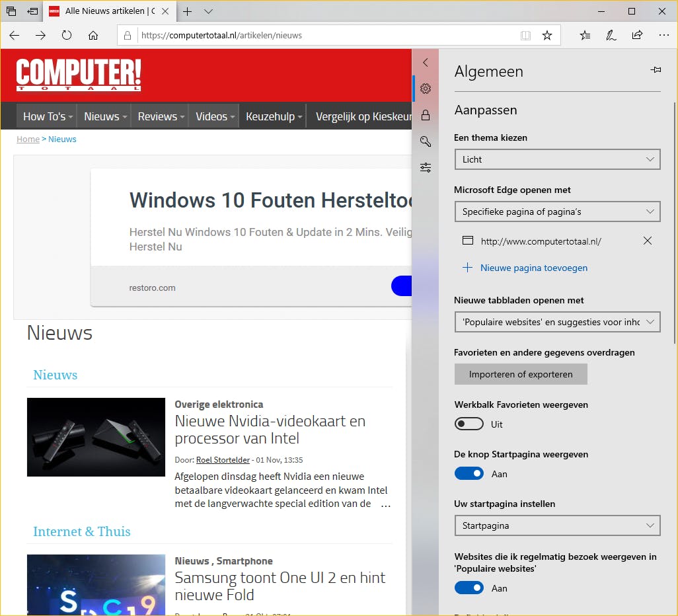Open the How To's menu
Screen dimensions: 678x616
(48, 116)
